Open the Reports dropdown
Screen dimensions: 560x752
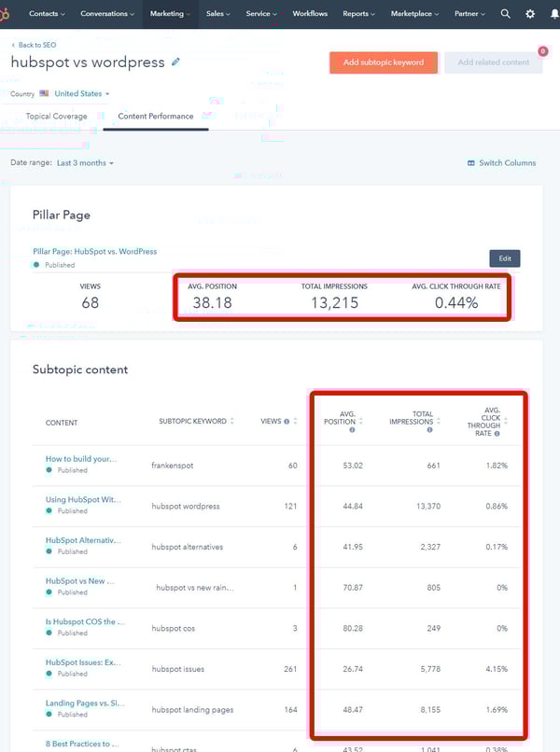[x=358, y=14]
